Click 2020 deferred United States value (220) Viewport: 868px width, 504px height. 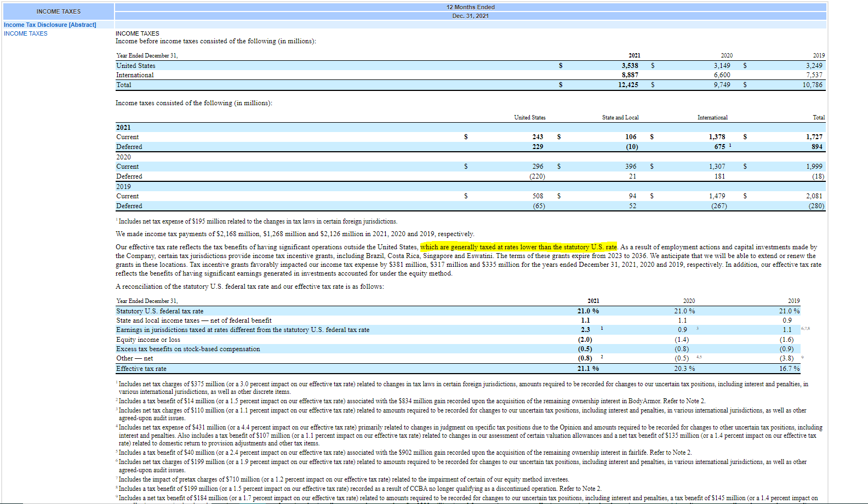click(537, 176)
